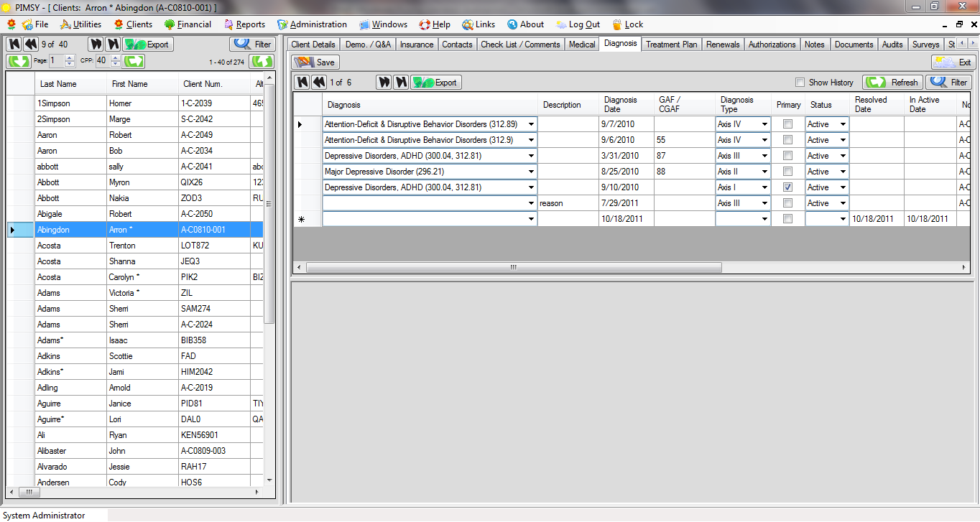Open empty Diagnosis dropdown on new row
The height and width of the screenshot is (522, 980).
531,219
